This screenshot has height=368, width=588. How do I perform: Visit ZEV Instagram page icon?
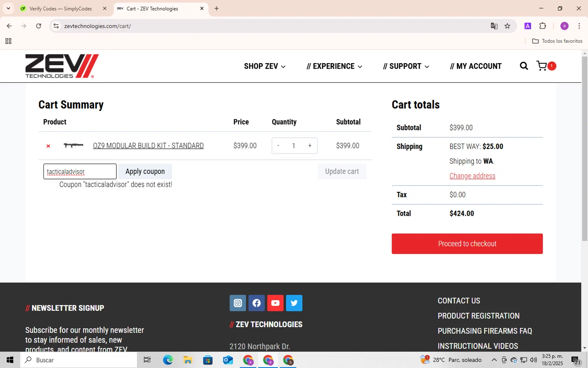238,303
